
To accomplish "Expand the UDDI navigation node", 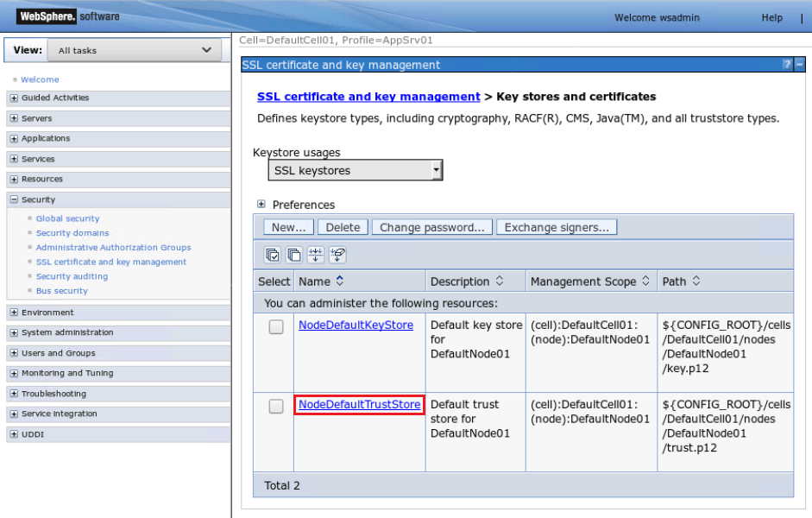I will 14,434.
